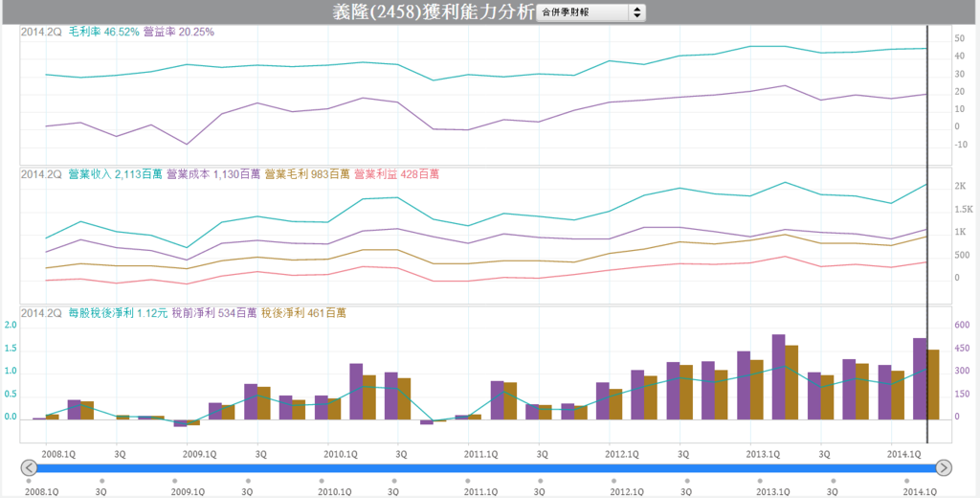980x498 pixels.
Task: Click the tallest purple pre-tax profit bar
Action: (x=778, y=377)
